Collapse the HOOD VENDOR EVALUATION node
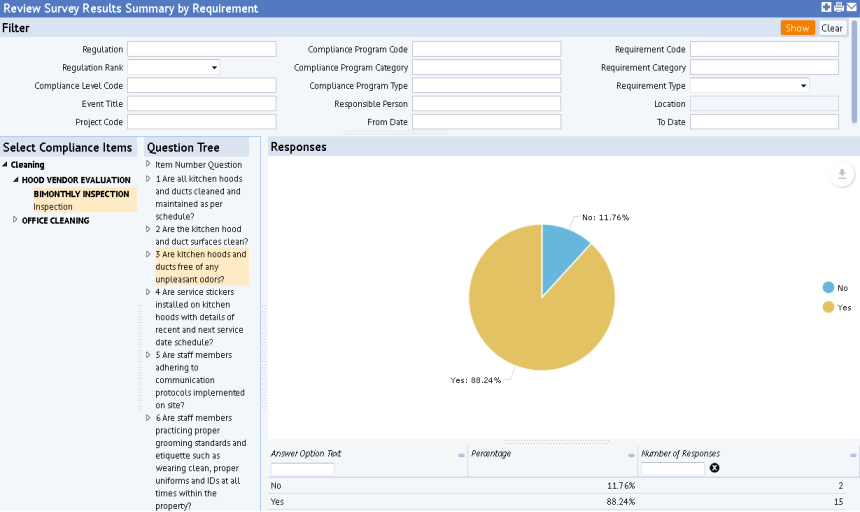The width and height of the screenshot is (860, 512). 16,180
